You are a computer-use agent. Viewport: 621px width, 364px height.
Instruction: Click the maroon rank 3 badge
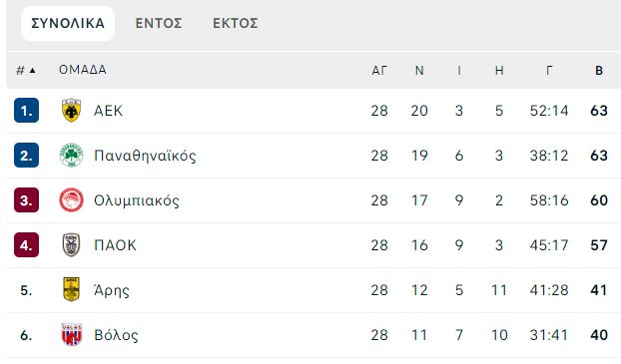(x=26, y=200)
